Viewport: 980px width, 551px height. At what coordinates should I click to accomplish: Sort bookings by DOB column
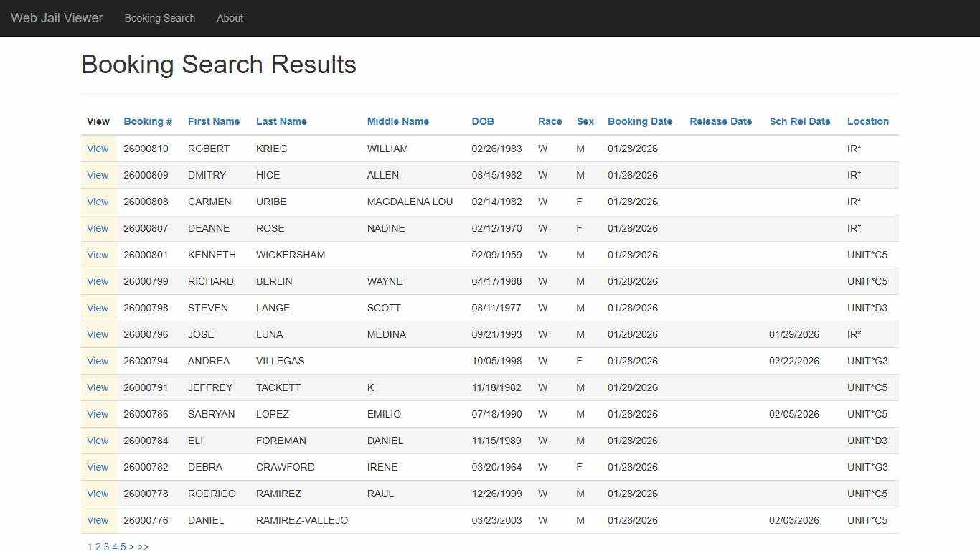(x=482, y=121)
